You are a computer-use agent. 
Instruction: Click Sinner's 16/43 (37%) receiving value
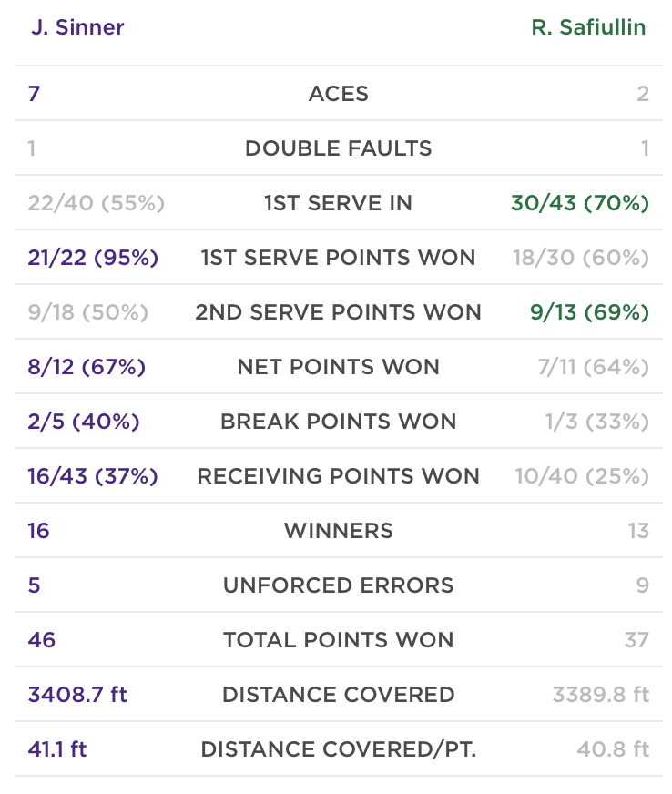(93, 476)
